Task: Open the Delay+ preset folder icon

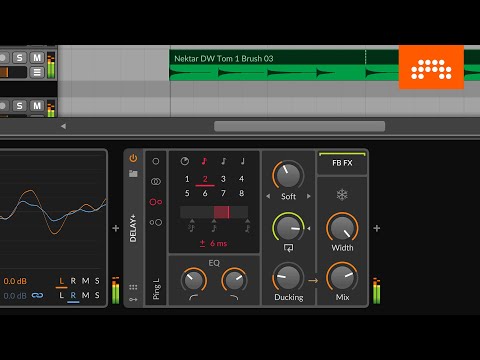Action: pyautogui.click(x=133, y=173)
